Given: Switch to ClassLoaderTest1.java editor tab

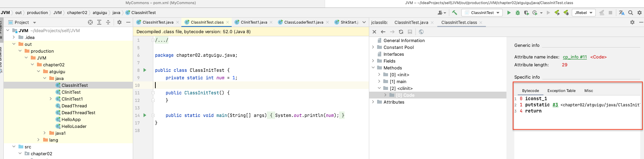Looking at the screenshot, I should [x=304, y=22].
